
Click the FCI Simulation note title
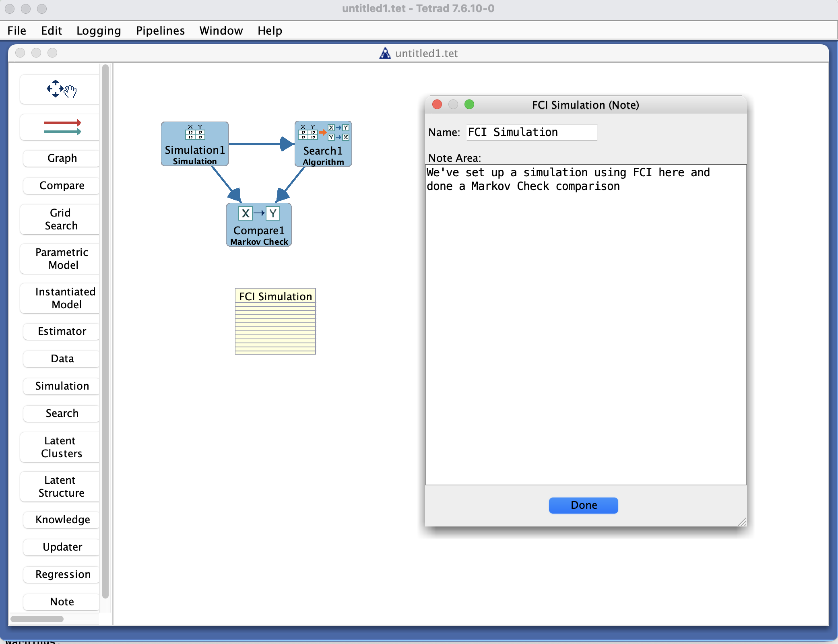click(275, 296)
